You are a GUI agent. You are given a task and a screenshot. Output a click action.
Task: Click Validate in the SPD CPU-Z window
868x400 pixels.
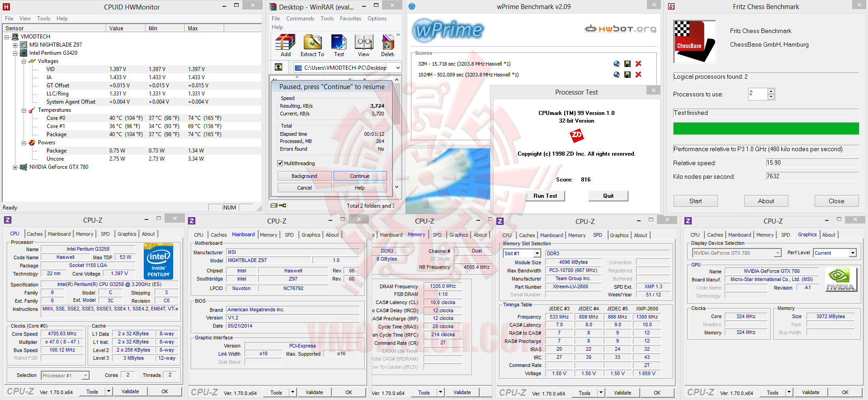pyautogui.click(x=623, y=393)
